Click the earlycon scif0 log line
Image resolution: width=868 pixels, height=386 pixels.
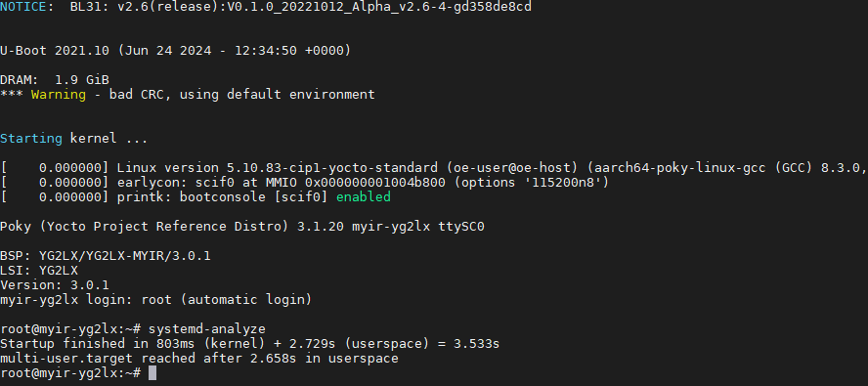coord(304,182)
